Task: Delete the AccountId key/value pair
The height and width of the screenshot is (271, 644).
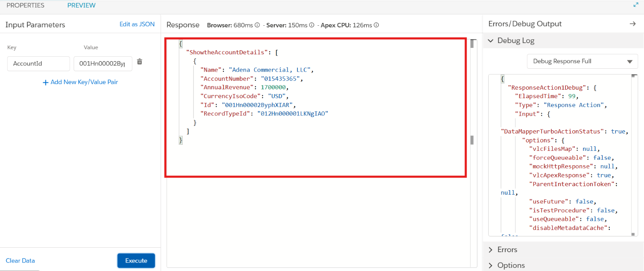Action: click(140, 62)
